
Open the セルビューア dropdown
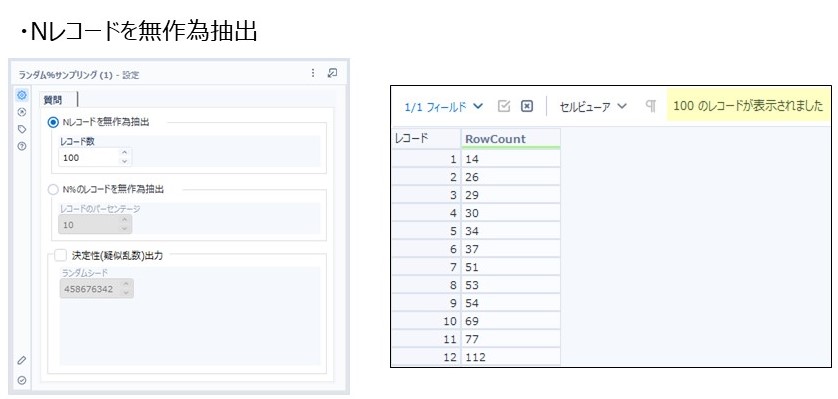[593, 107]
